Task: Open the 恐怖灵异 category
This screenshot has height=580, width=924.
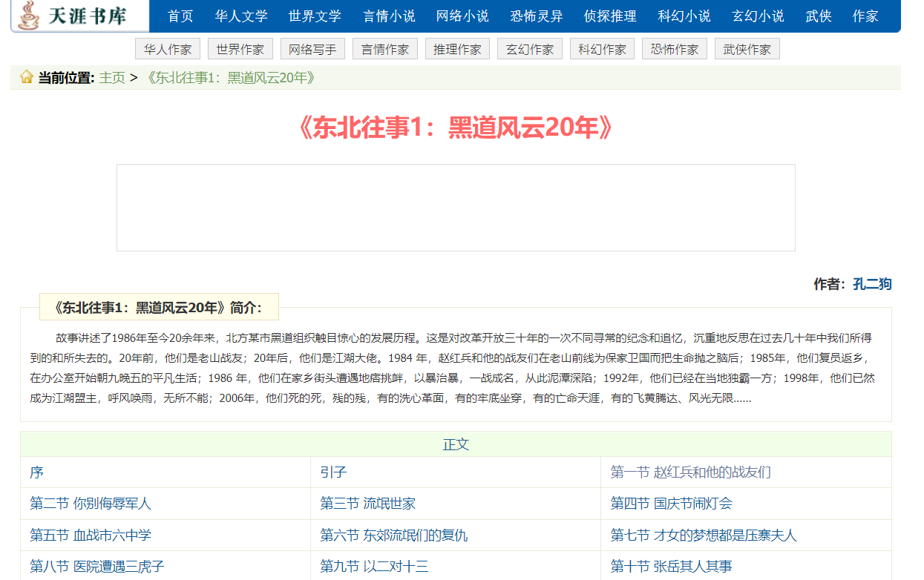Action: click(x=537, y=16)
